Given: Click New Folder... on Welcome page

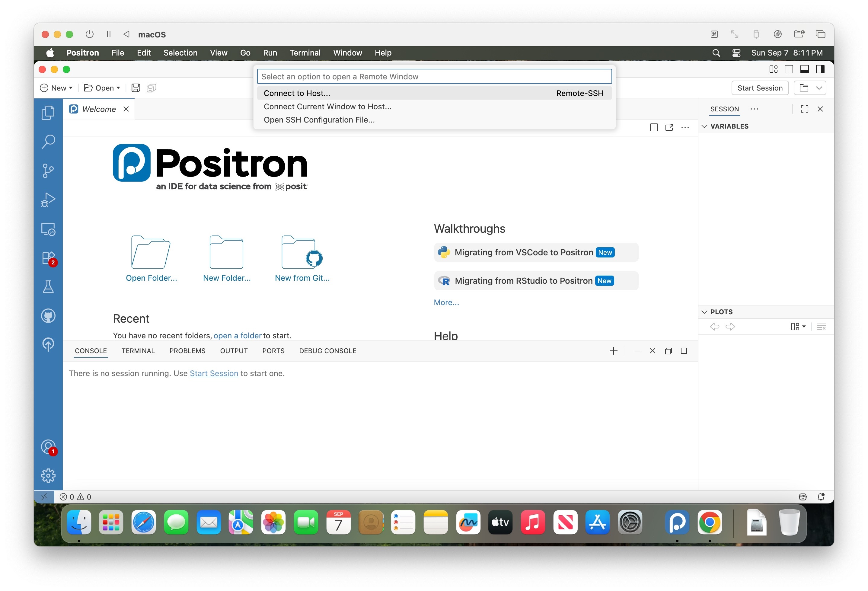Looking at the screenshot, I should 227,258.
